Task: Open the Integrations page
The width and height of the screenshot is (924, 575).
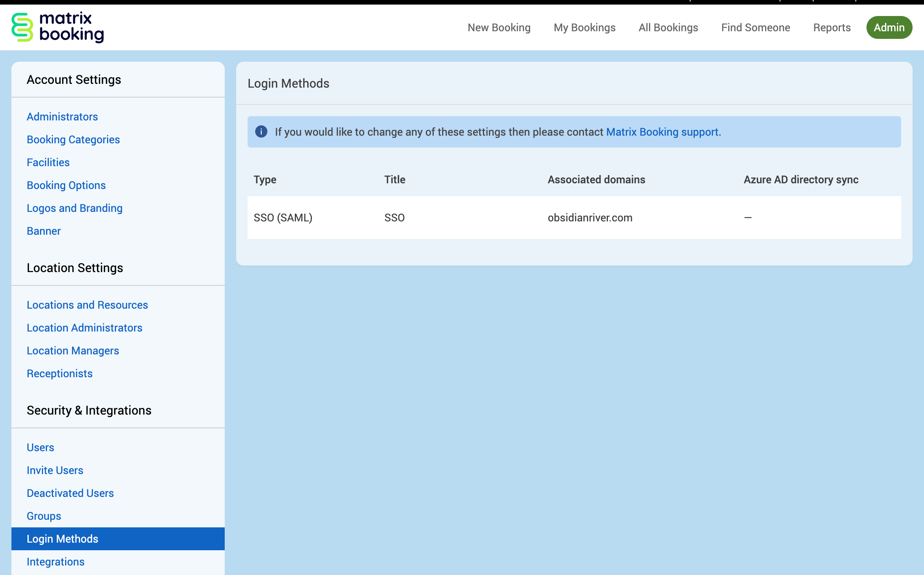Action: 56,562
